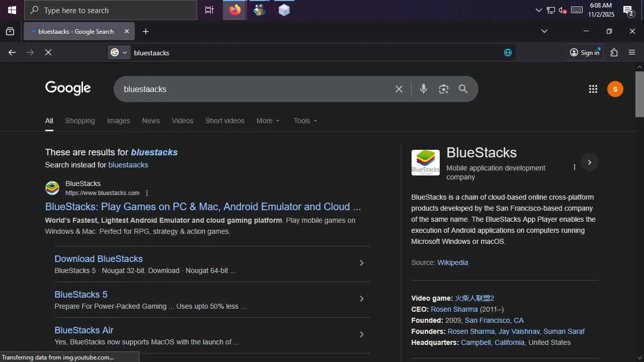
Task: Click the translate page icon in address bar
Action: [508, 52]
